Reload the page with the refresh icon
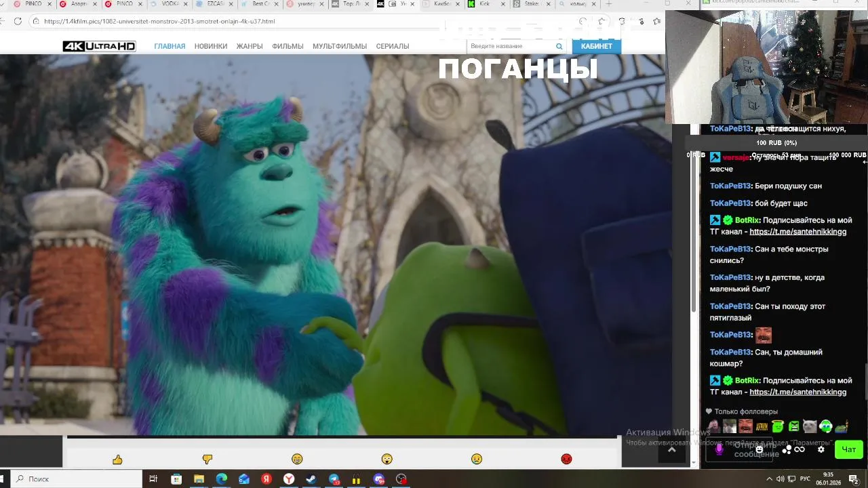Viewport: 868px width, 488px height. tap(18, 21)
